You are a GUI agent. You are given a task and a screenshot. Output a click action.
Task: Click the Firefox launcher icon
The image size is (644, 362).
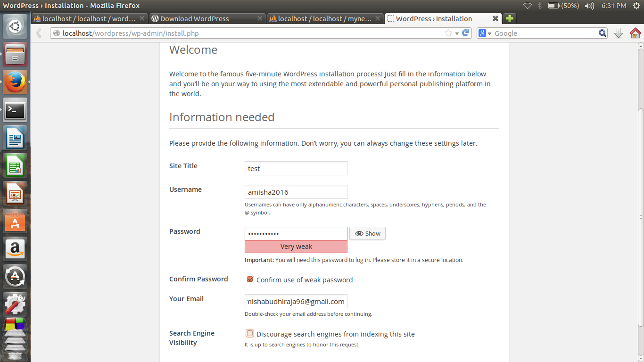[x=16, y=82]
